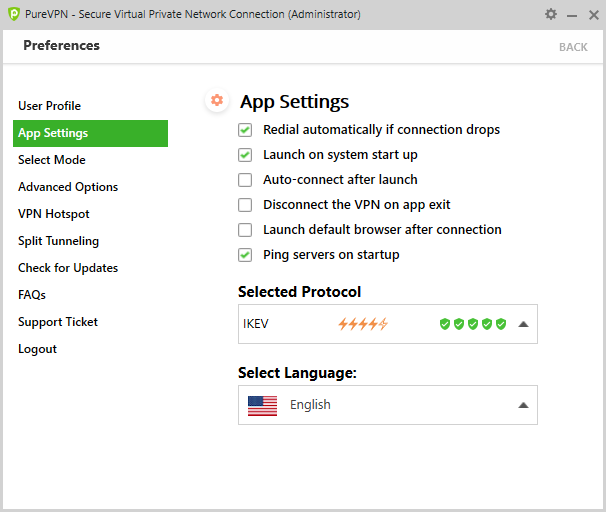Toggle Ping servers on startup checkbox
Viewport: 606px width, 512px height.
pyautogui.click(x=245, y=255)
